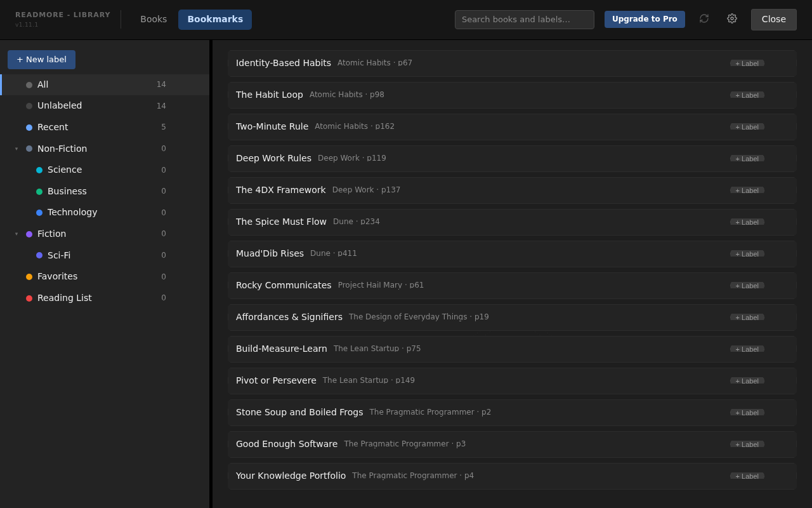Open the Deep Work Rules bookmark
The width and height of the screenshot is (812, 508).
(512, 159)
